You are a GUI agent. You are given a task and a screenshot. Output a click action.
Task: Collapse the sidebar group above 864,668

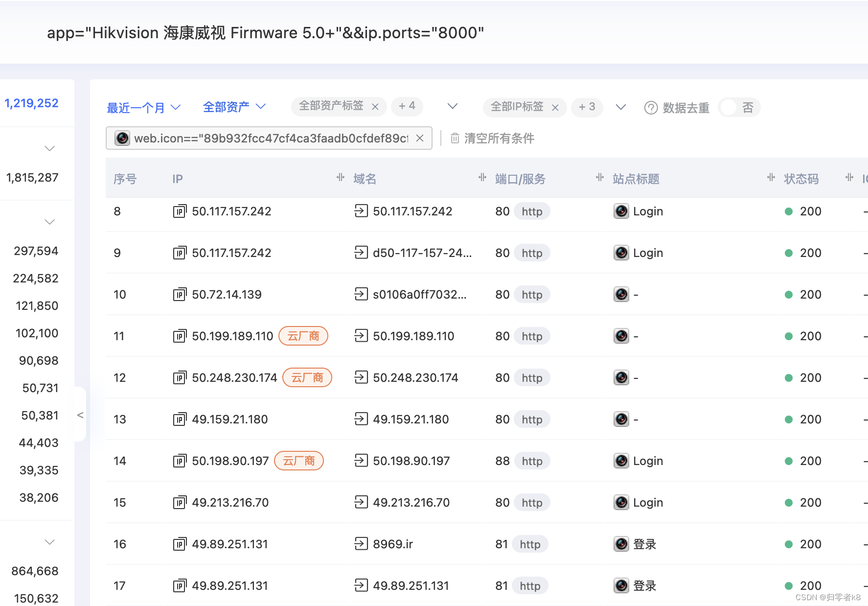click(x=49, y=542)
